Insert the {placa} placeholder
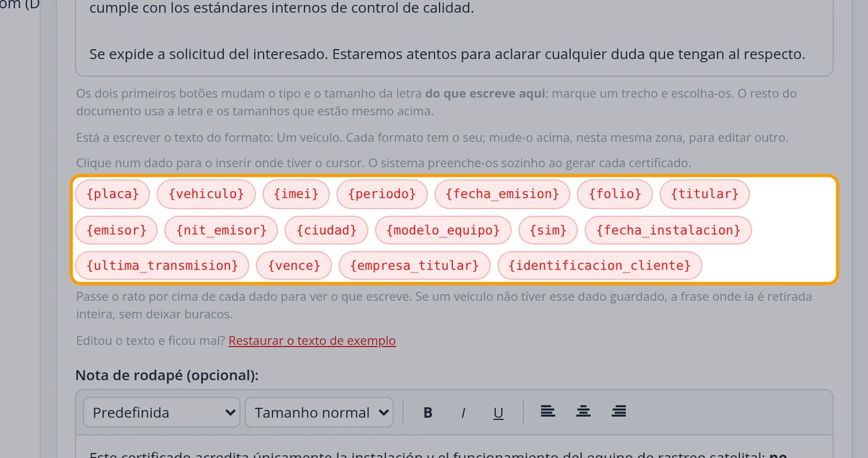 coord(112,194)
